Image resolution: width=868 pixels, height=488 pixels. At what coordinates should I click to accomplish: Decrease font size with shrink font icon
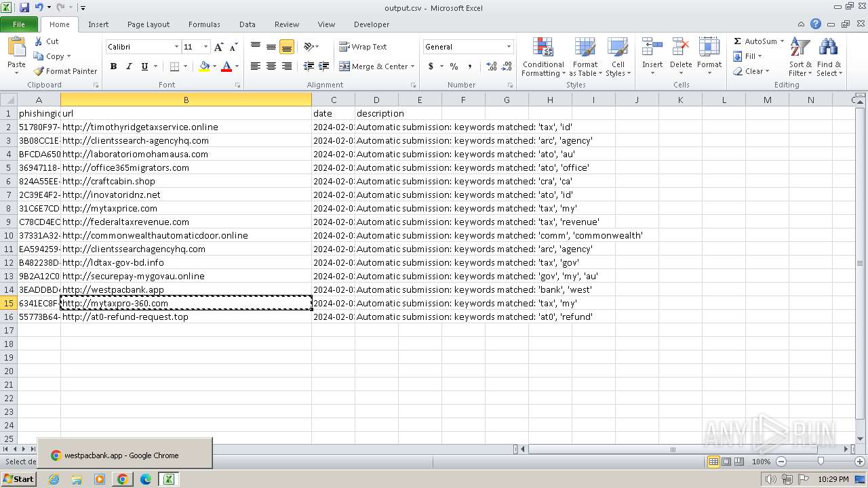(234, 47)
